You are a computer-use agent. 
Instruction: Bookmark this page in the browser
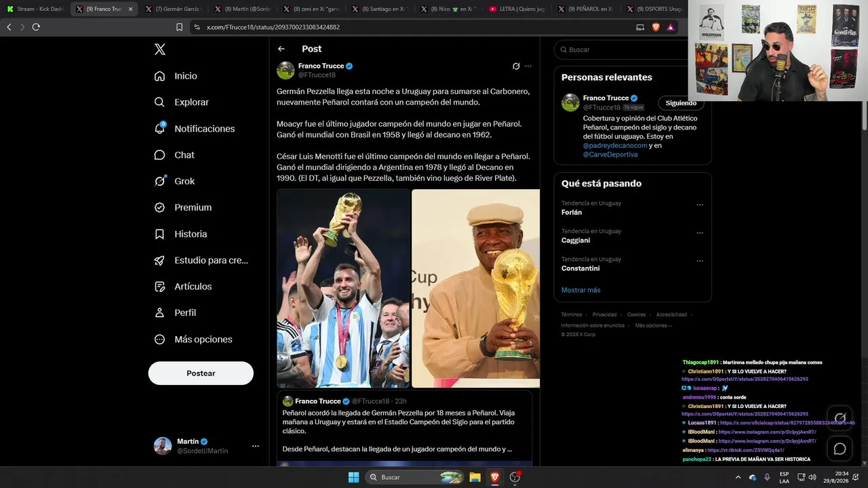(179, 27)
